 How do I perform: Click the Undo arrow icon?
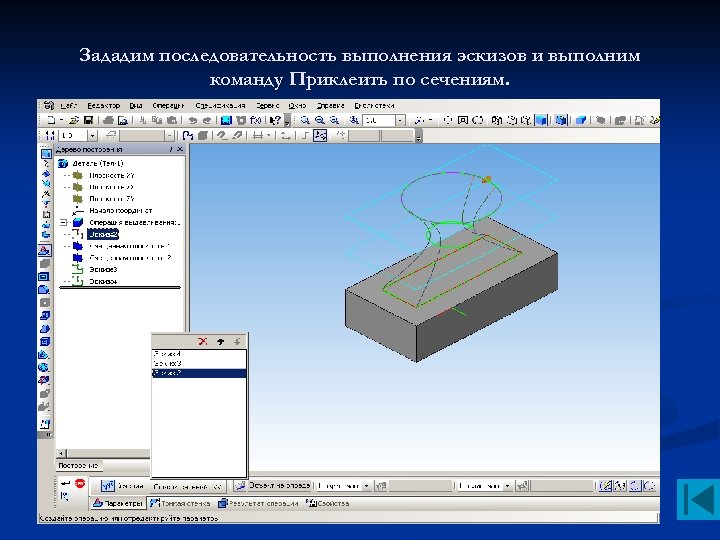pyautogui.click(x=193, y=120)
